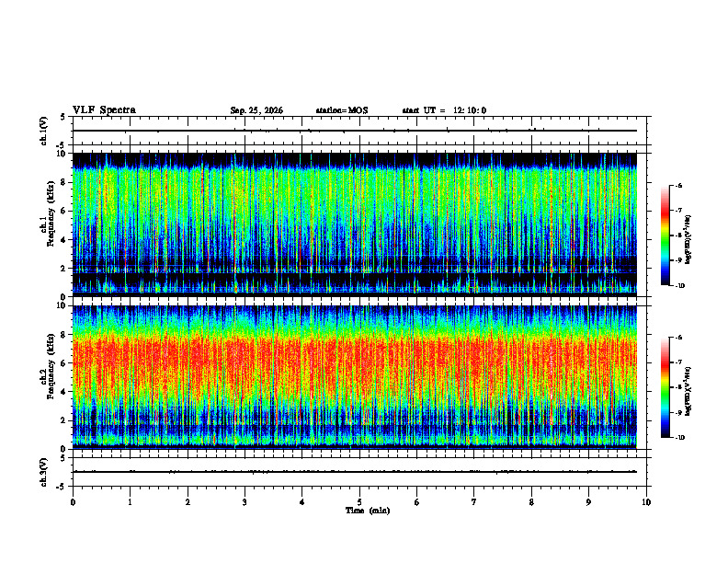Click the ch.1 voltage waveform trace
This screenshot has height=563, width=728.
355,131
